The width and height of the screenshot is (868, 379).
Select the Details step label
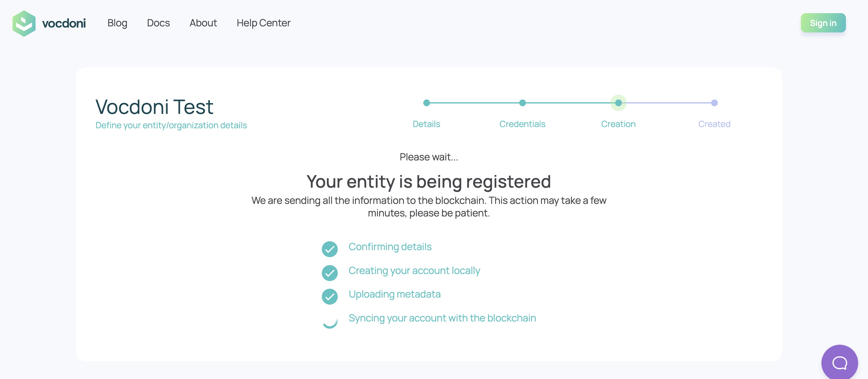click(426, 124)
